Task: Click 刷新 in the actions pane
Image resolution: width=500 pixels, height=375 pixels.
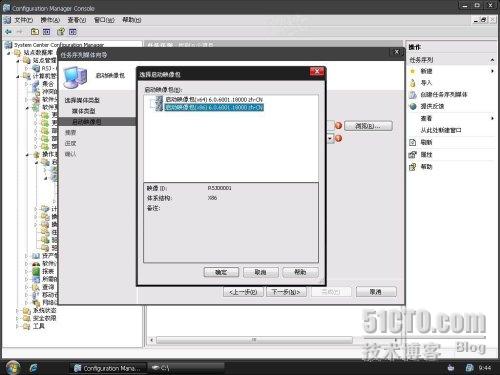Action: [x=426, y=142]
